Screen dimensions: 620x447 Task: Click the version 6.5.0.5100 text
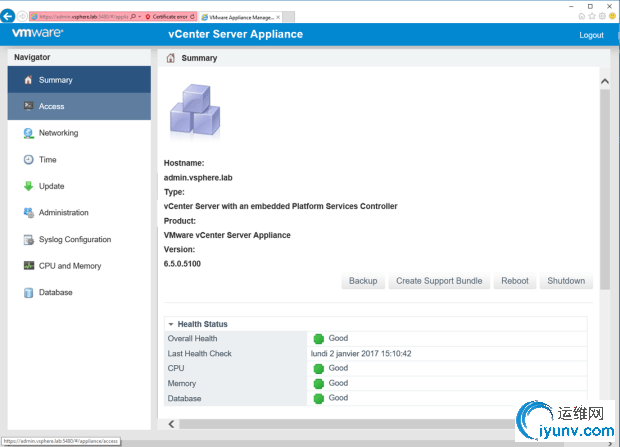pyautogui.click(x=182, y=264)
